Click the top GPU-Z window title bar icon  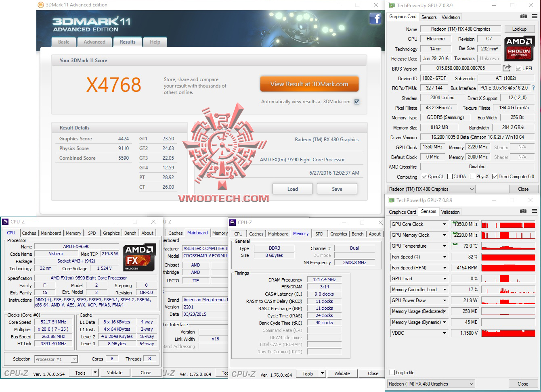pos(391,5)
